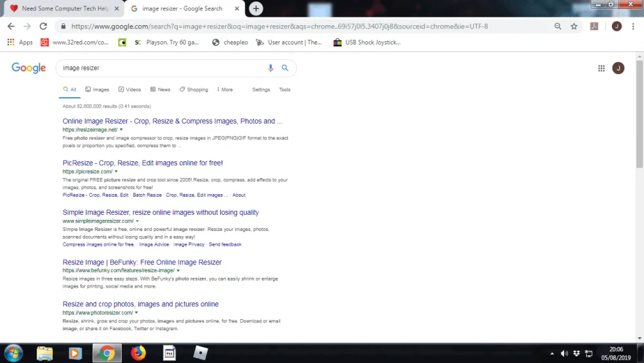This screenshot has height=363, width=644.
Task: Open the Google apps grid icon
Action: (601, 68)
